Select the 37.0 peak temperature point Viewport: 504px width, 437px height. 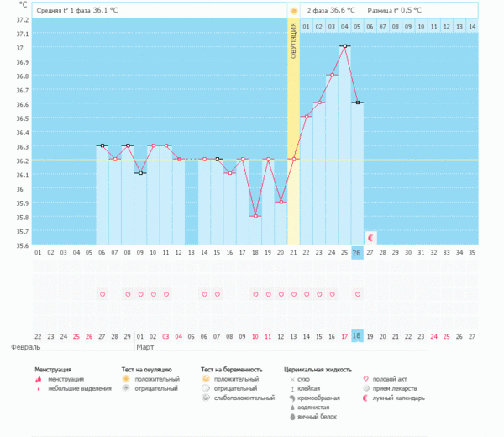(344, 46)
